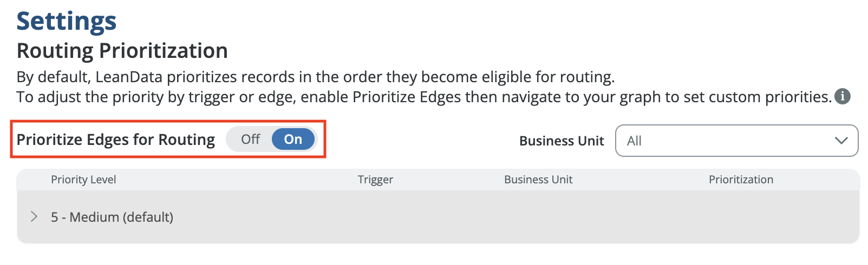868x265 pixels.
Task: Click the Prioritize Edges for Routing label
Action: tap(116, 140)
